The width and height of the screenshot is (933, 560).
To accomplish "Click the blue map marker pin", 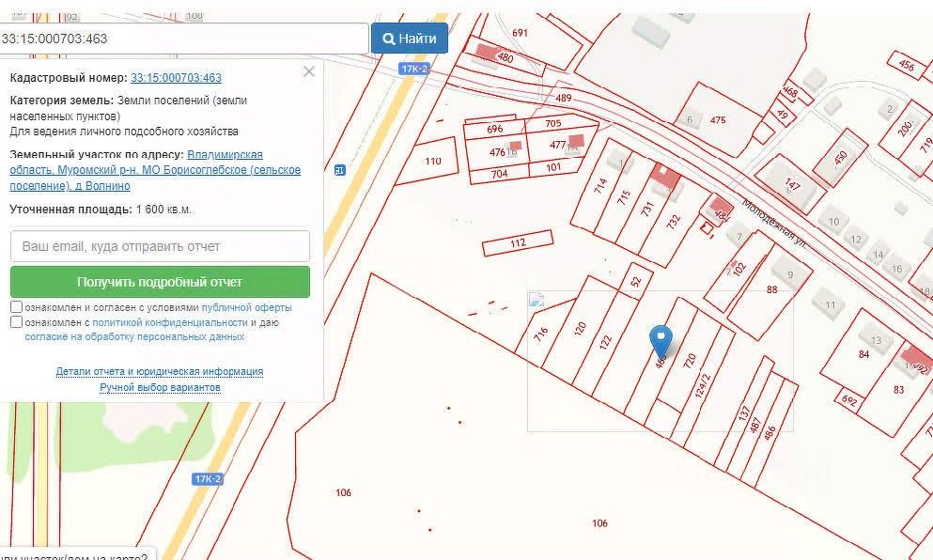I will click(661, 341).
